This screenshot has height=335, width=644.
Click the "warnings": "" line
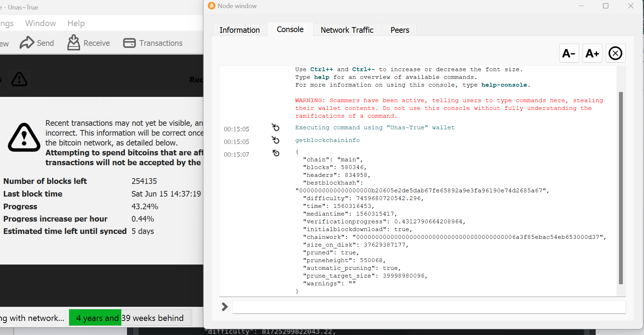tap(329, 284)
